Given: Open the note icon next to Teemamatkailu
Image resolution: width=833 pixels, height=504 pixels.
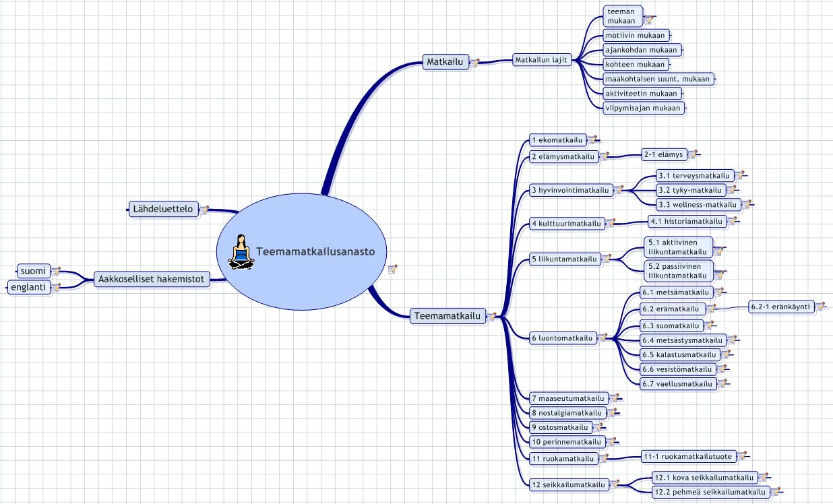Looking at the screenshot, I should 491,316.
